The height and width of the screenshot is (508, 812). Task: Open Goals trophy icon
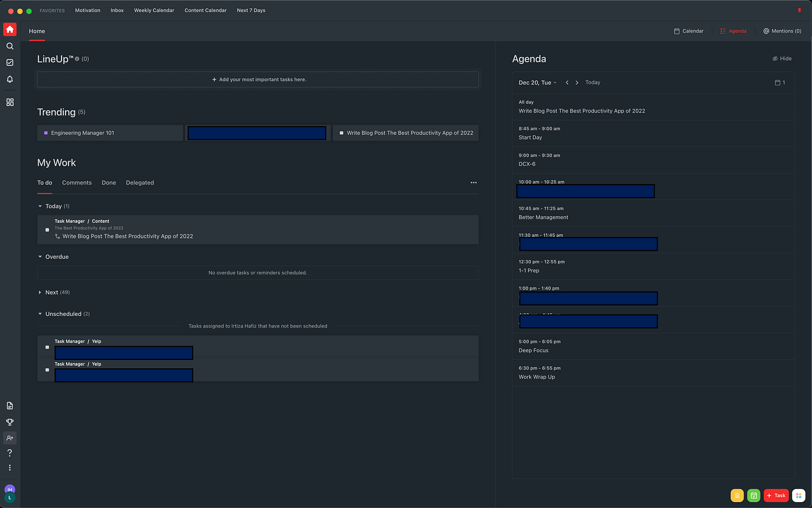10,422
